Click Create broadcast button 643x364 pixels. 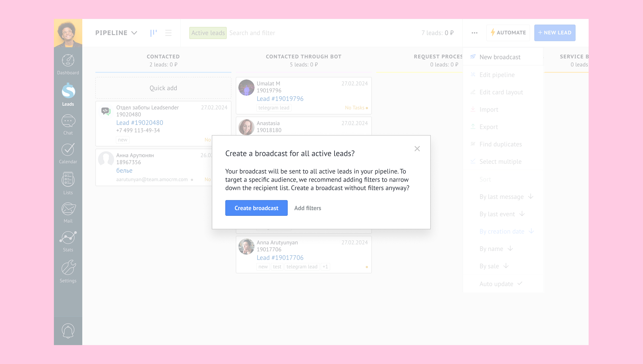pyautogui.click(x=256, y=208)
